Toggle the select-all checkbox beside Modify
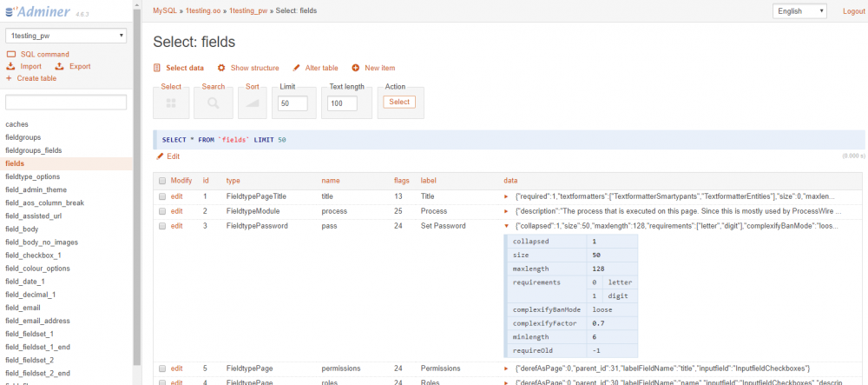The image size is (868, 385). [x=161, y=181]
